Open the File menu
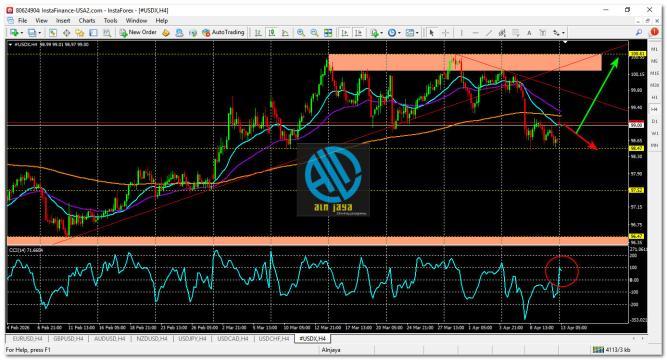667x360 pixels. coord(23,20)
